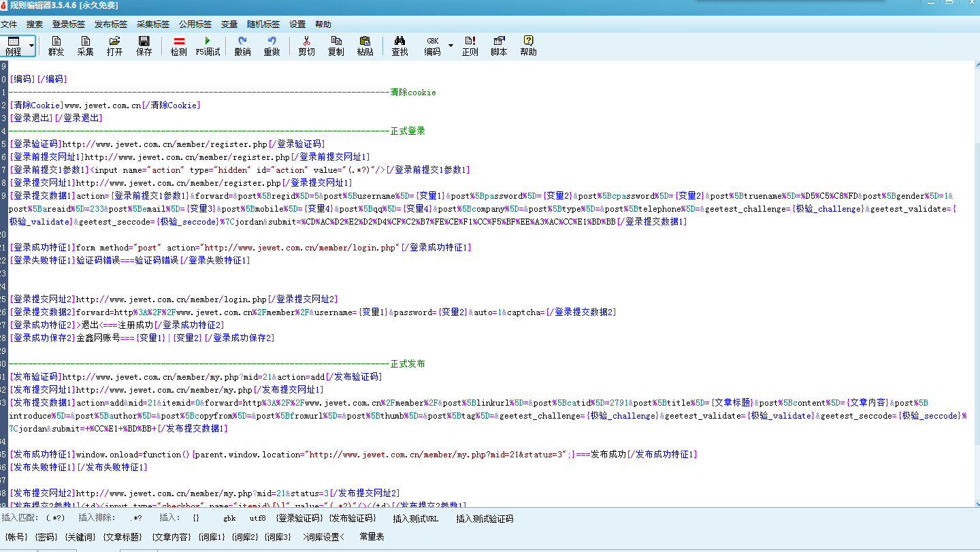980x552 pixels.
Task: Redo using the 重做 icon
Action: (x=272, y=46)
